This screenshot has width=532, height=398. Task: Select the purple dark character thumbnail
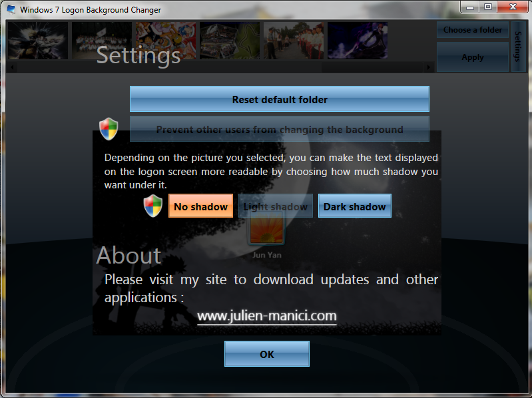(x=358, y=41)
